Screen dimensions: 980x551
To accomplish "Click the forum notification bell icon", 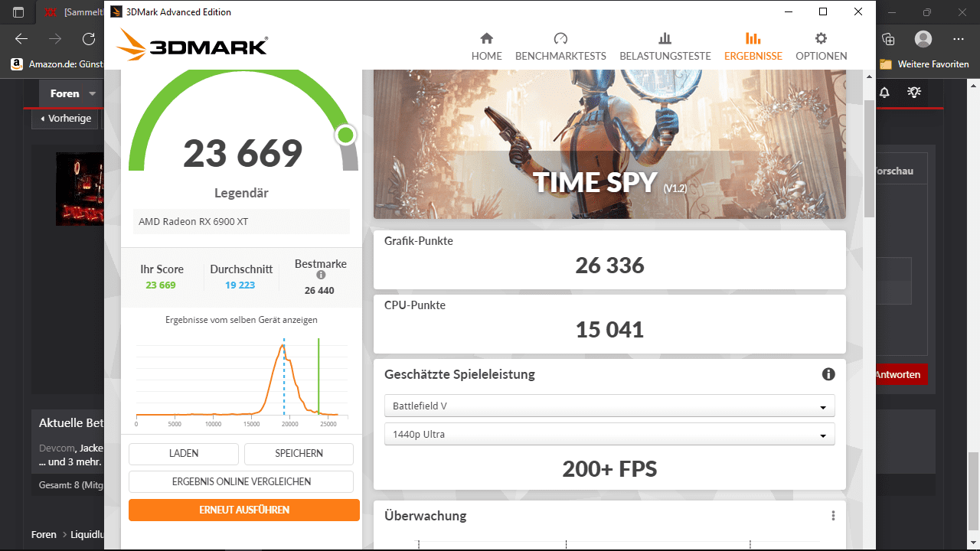I will (x=884, y=93).
